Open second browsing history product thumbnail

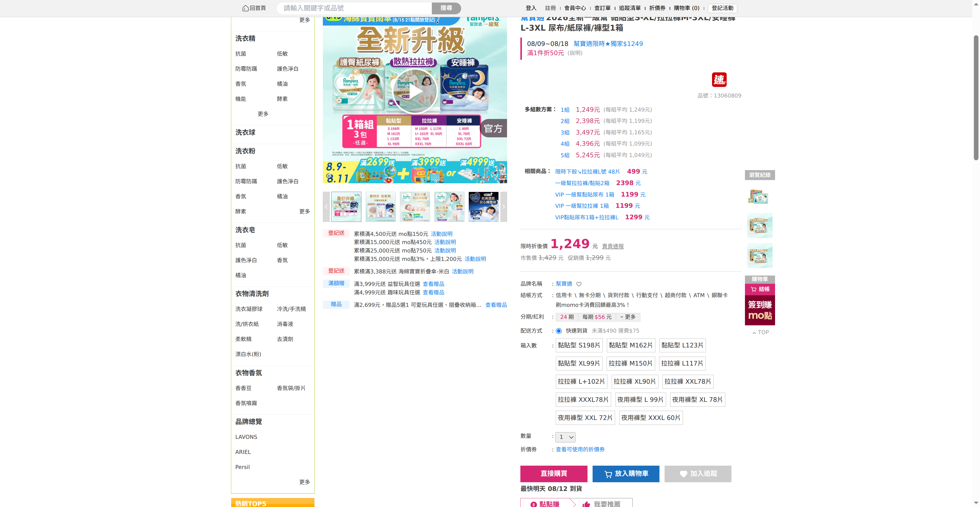pos(760,226)
